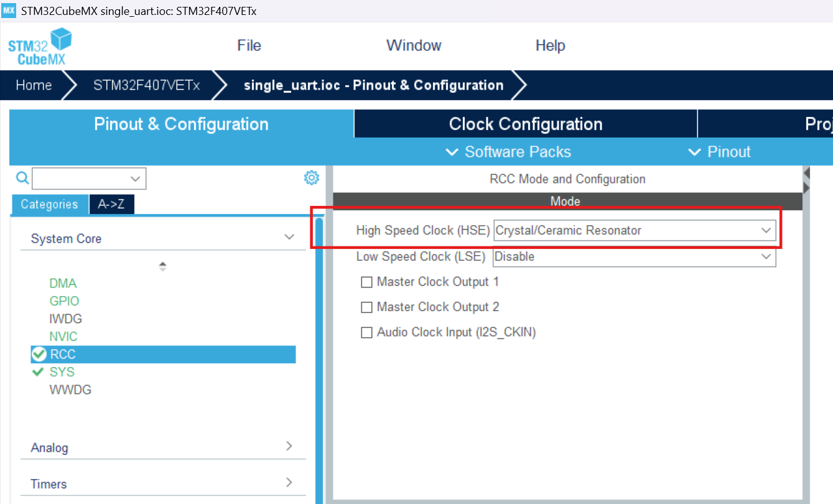The image size is (833, 504).
Task: Select DMA in System Core list
Action: tap(63, 284)
